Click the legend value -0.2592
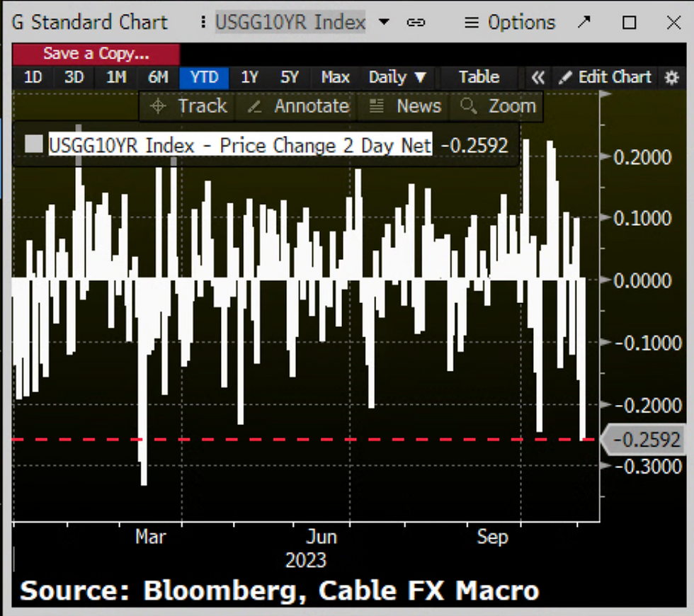The width and height of the screenshot is (694, 616). [474, 145]
